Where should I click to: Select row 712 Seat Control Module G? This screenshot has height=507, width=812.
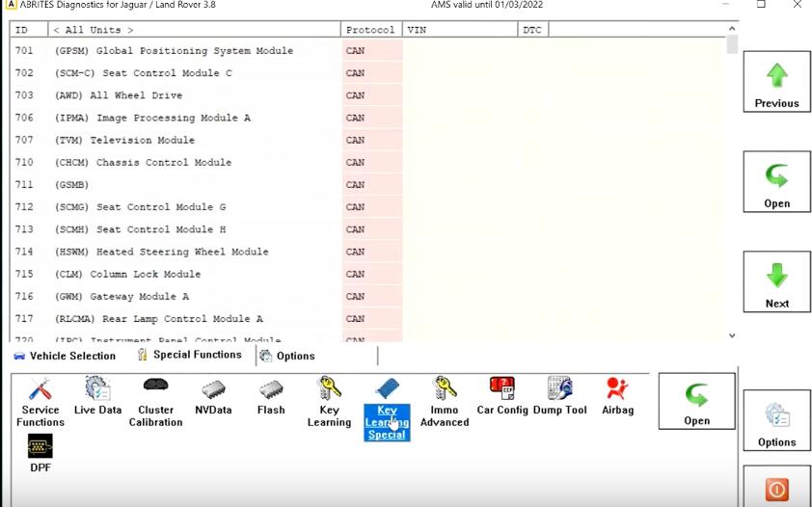point(367,207)
